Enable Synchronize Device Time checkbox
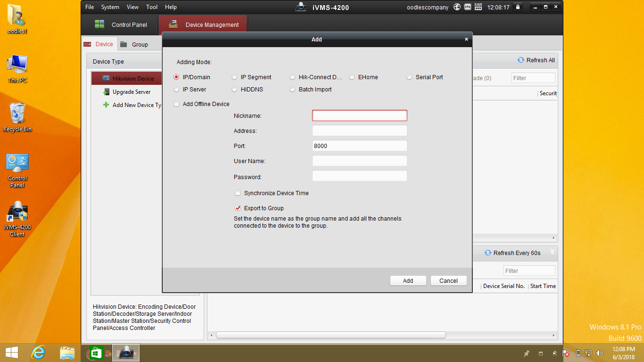The height and width of the screenshot is (362, 644). click(x=238, y=193)
